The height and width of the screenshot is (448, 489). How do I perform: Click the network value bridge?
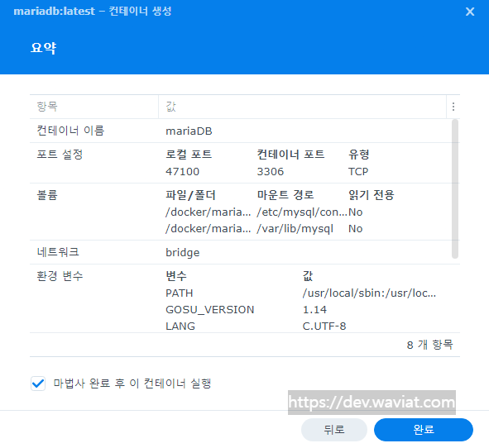click(182, 252)
